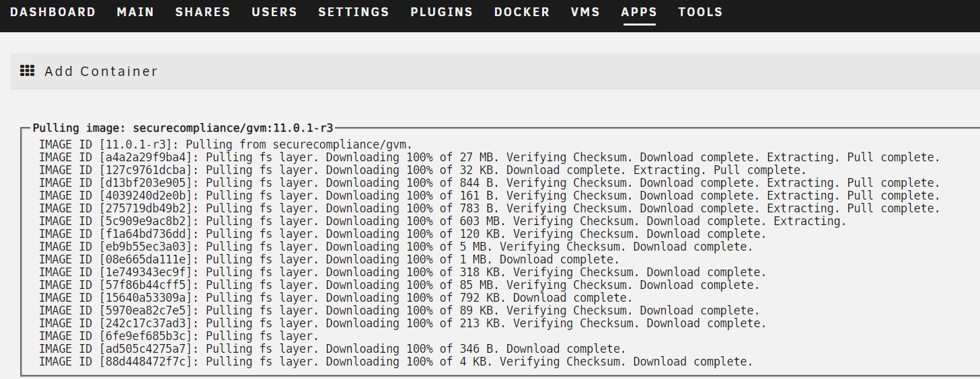Click the log line for layer 88d448472f7c
This screenshot has height=379, width=980.
point(395,362)
